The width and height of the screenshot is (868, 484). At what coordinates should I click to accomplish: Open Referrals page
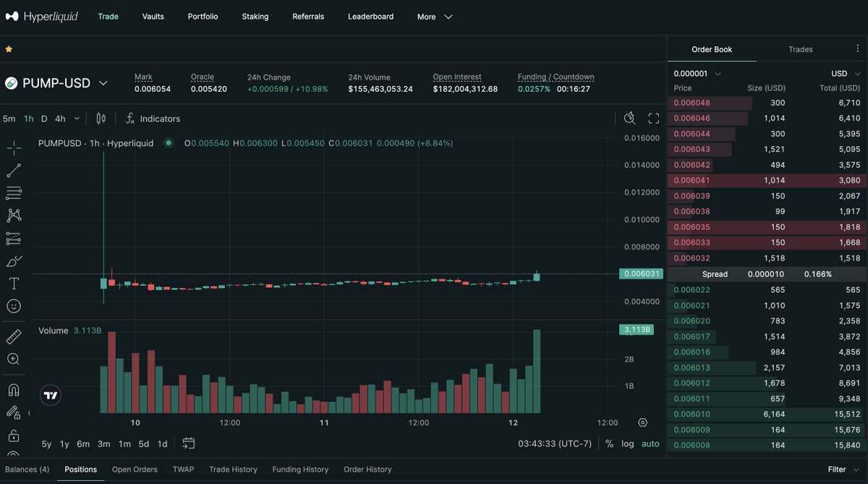(x=308, y=17)
